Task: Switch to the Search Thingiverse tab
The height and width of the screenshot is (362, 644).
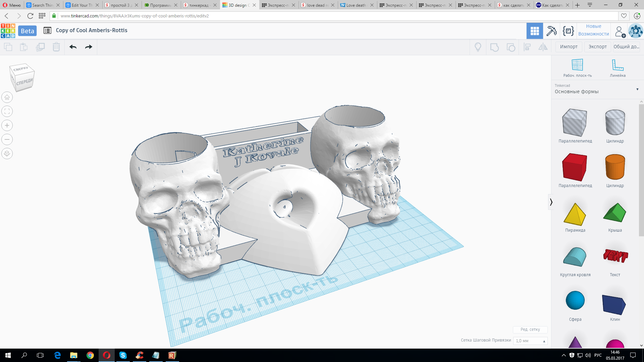Action: point(43,5)
